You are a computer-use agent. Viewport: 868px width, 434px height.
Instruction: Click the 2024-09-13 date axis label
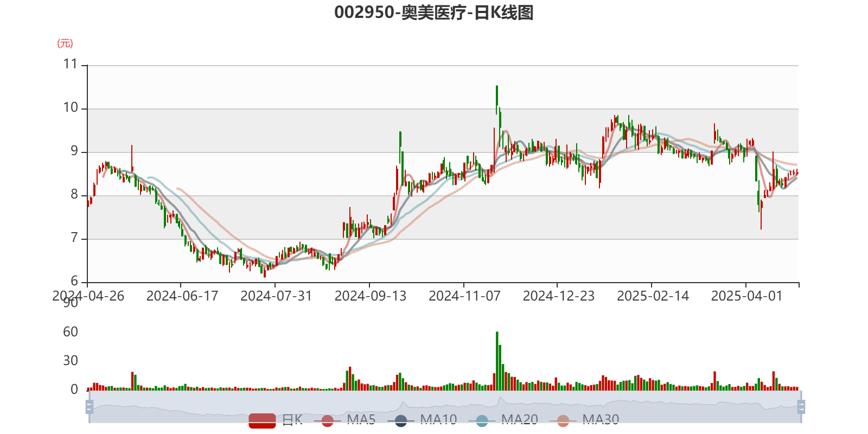pyautogui.click(x=371, y=296)
